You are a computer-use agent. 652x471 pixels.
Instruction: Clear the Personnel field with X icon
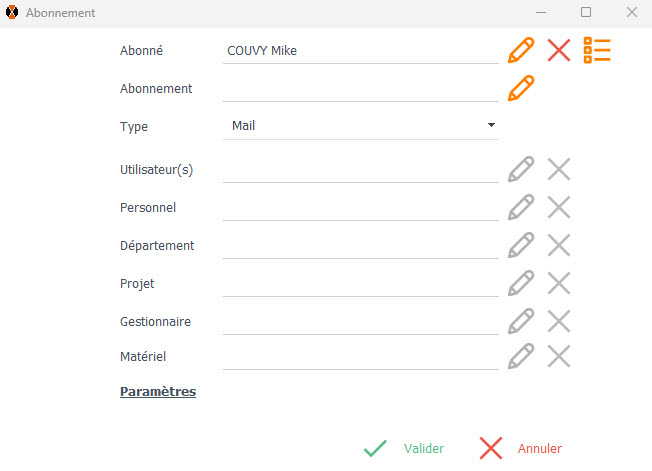(559, 207)
